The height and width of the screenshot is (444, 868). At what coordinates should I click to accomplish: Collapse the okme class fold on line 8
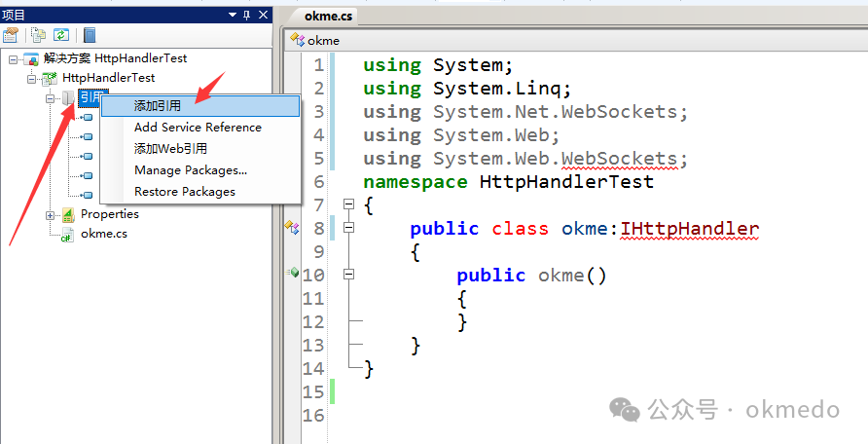(x=348, y=227)
